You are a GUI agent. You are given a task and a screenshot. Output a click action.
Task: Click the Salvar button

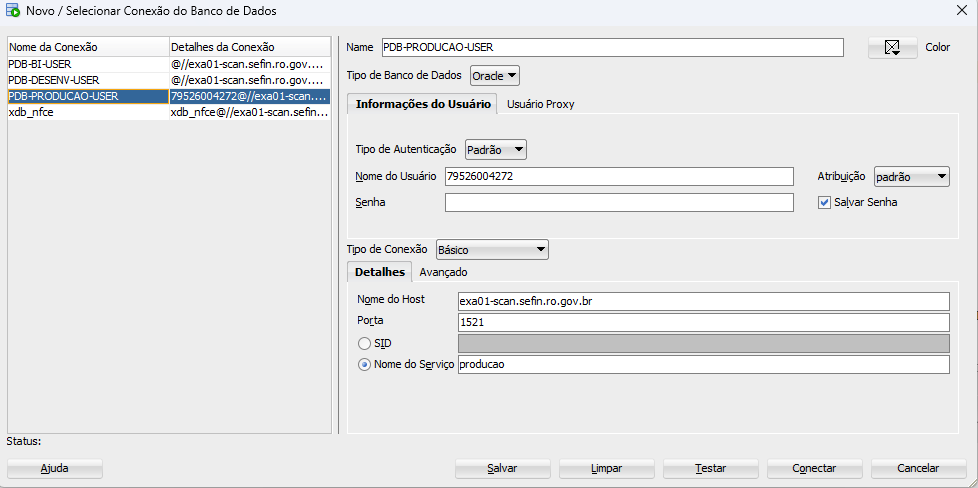click(502, 468)
